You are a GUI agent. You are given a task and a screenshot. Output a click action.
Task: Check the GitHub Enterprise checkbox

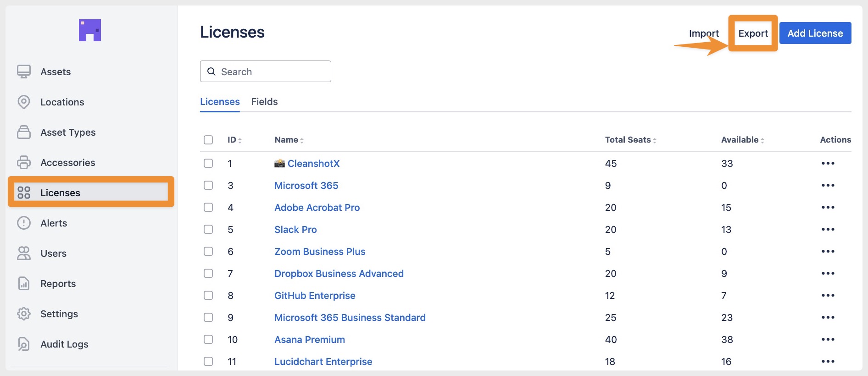click(208, 295)
